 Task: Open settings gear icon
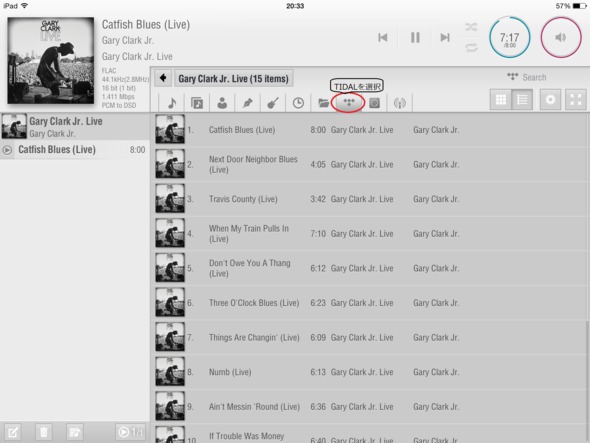pos(550,99)
